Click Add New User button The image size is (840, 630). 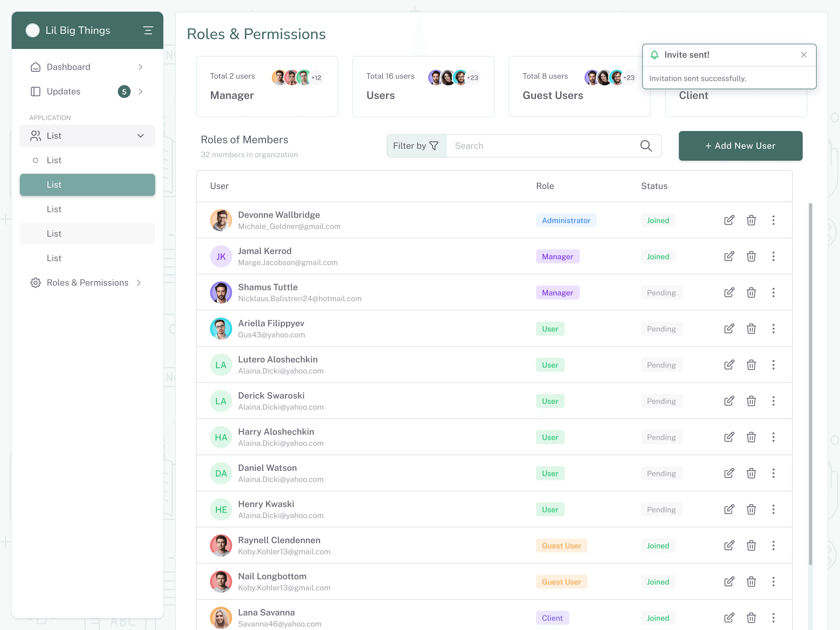(x=740, y=146)
